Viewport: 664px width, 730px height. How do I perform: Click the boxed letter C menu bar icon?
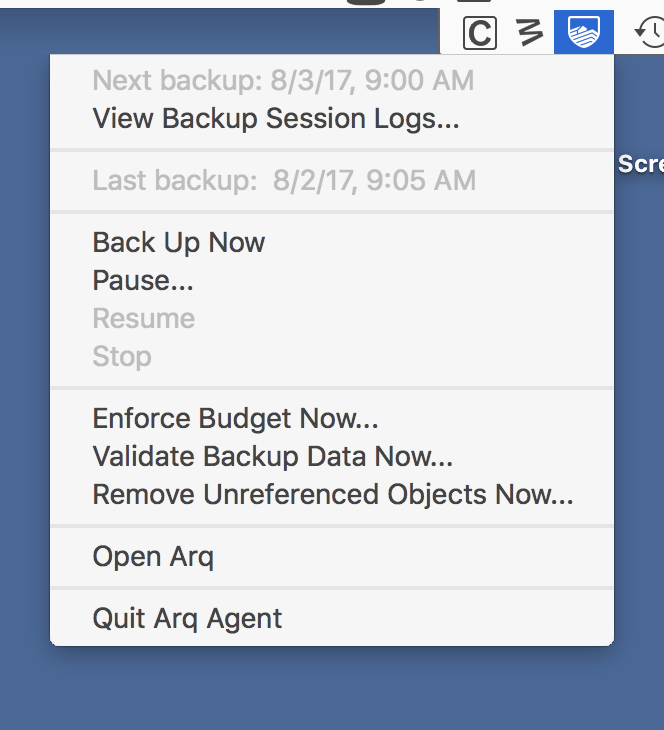(x=480, y=33)
